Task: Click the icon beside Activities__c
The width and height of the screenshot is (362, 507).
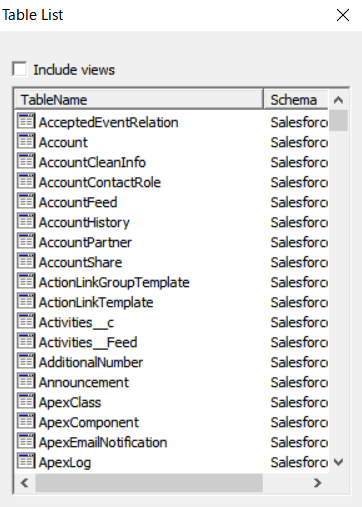Action: tap(26, 321)
